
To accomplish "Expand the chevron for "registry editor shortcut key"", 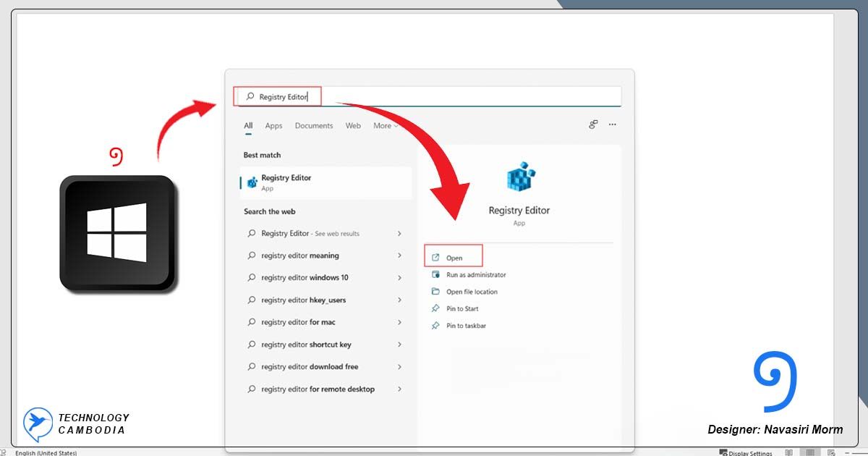I will [x=399, y=345].
